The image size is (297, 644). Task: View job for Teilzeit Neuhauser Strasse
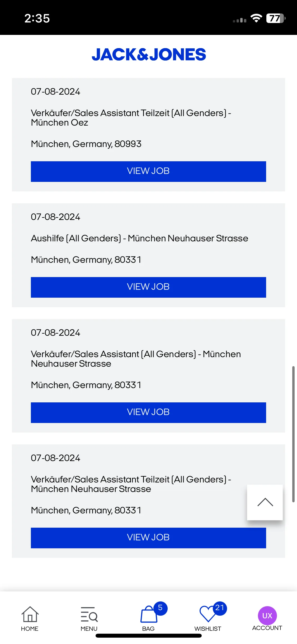point(148,538)
